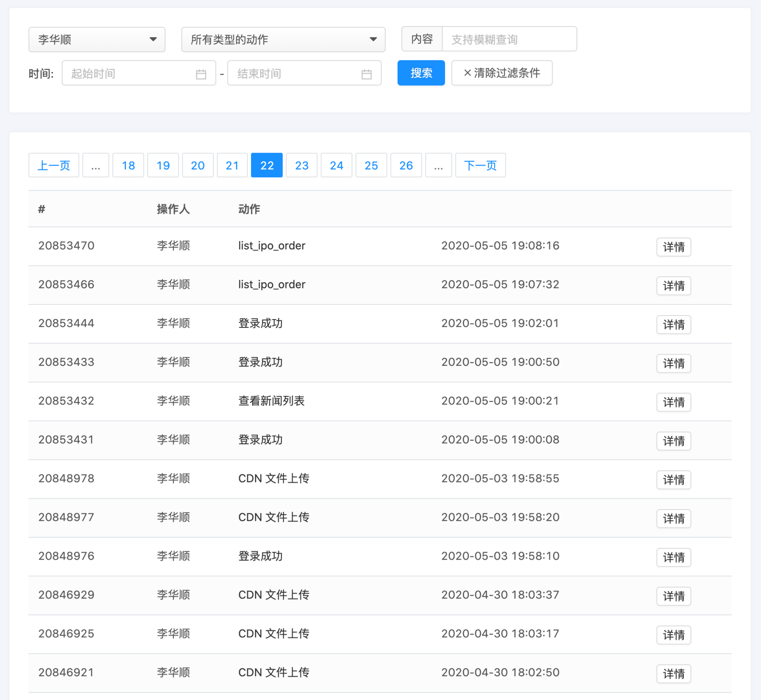This screenshot has height=700, width=761.
Task: Jump to page 20
Action: (x=198, y=165)
